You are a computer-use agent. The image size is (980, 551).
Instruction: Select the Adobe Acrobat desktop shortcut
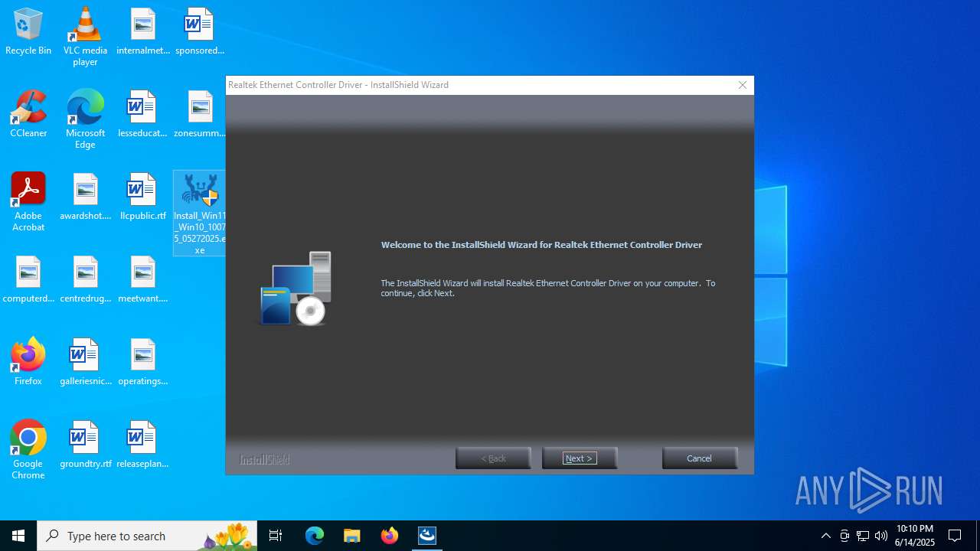(28, 202)
